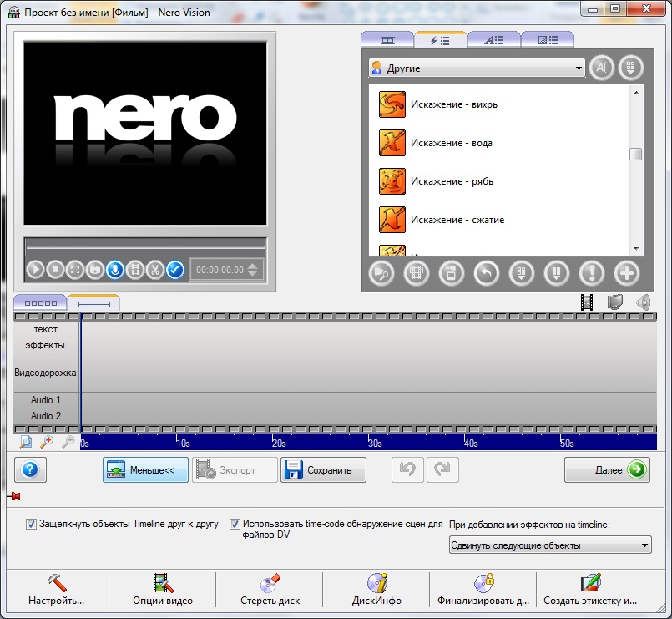Click the film strip scene detection icon
The width and height of the screenshot is (672, 619).
point(135,270)
